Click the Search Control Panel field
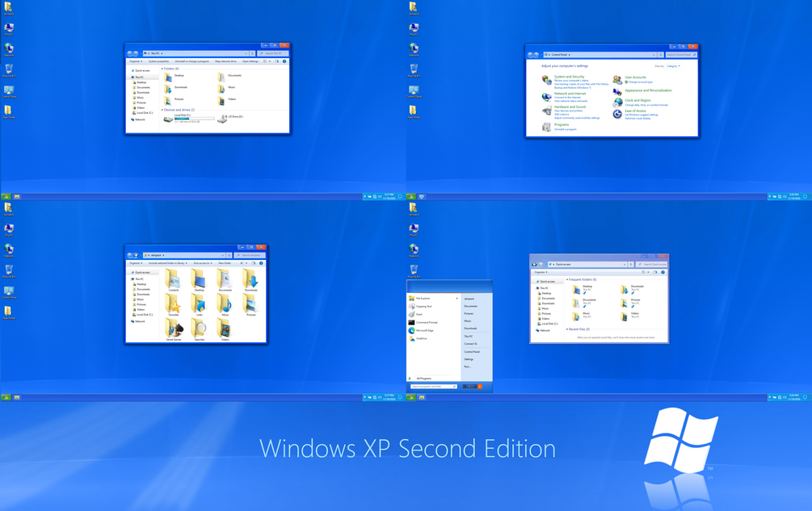The height and width of the screenshot is (511, 812). [x=681, y=54]
